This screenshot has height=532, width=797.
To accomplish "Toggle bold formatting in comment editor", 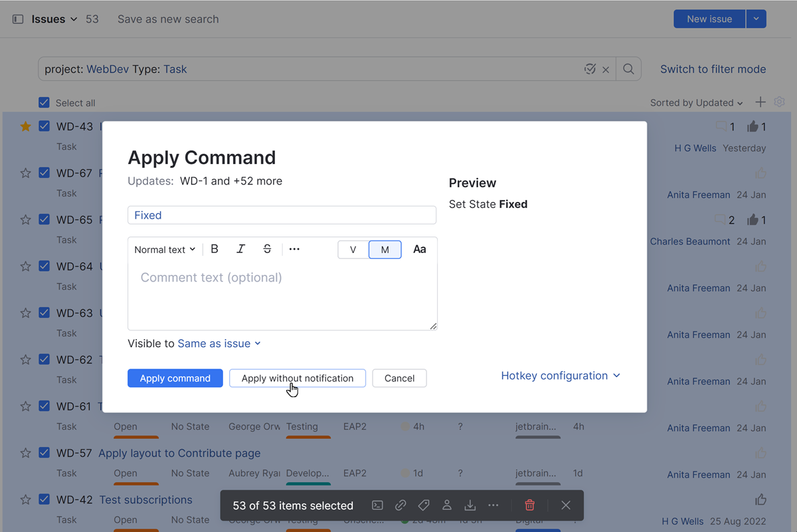I will pos(215,249).
